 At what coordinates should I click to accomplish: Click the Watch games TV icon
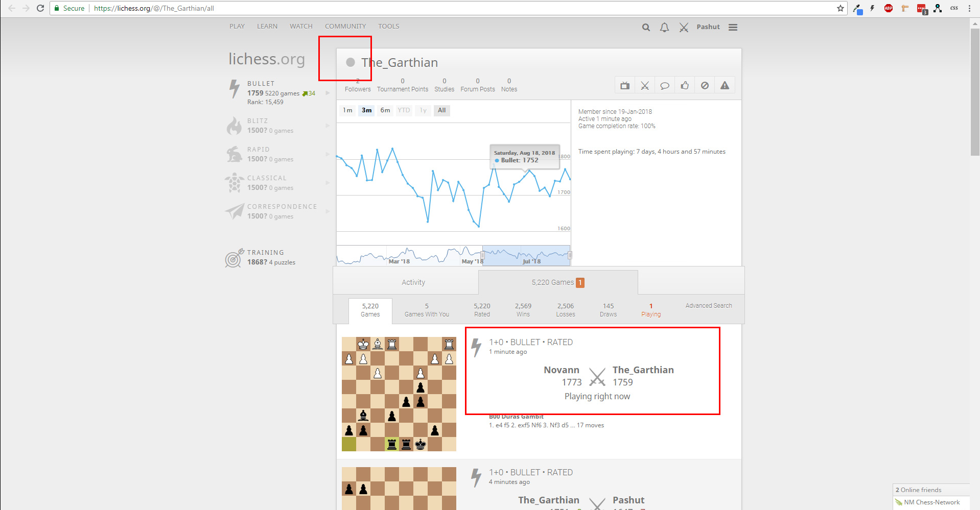tap(624, 86)
